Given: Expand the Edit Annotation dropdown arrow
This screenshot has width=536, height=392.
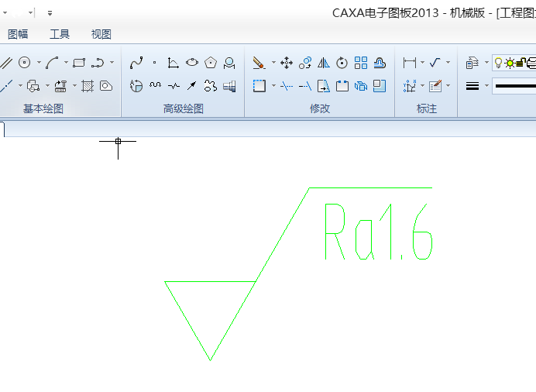Looking at the screenshot, I should (448, 86).
